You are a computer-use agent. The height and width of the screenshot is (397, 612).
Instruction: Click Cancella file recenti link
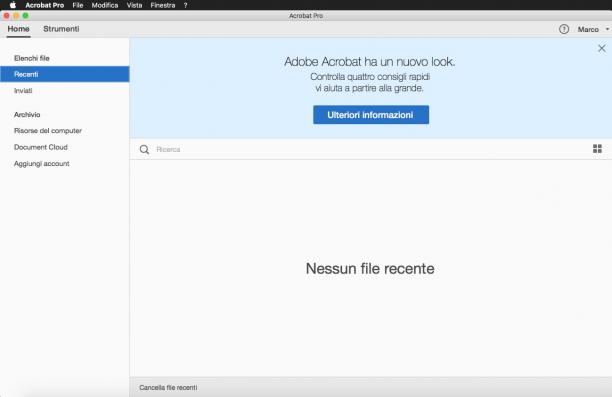click(x=168, y=388)
